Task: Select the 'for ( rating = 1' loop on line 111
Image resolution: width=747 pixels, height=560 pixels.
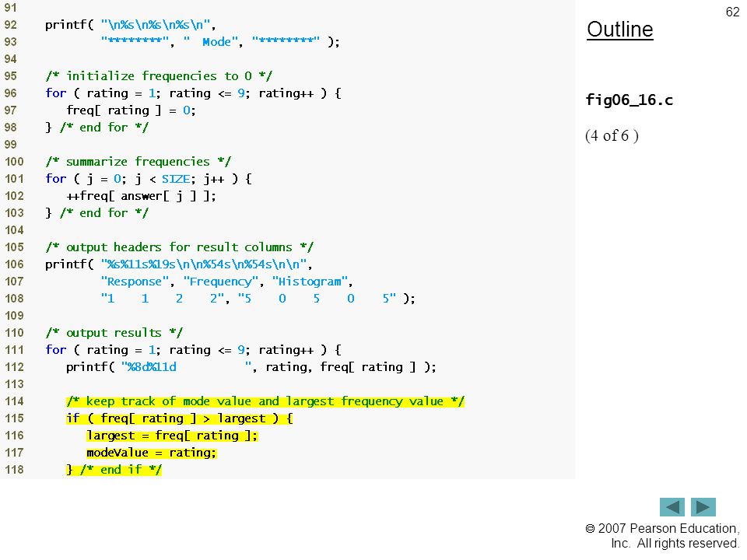Action: click(x=194, y=350)
